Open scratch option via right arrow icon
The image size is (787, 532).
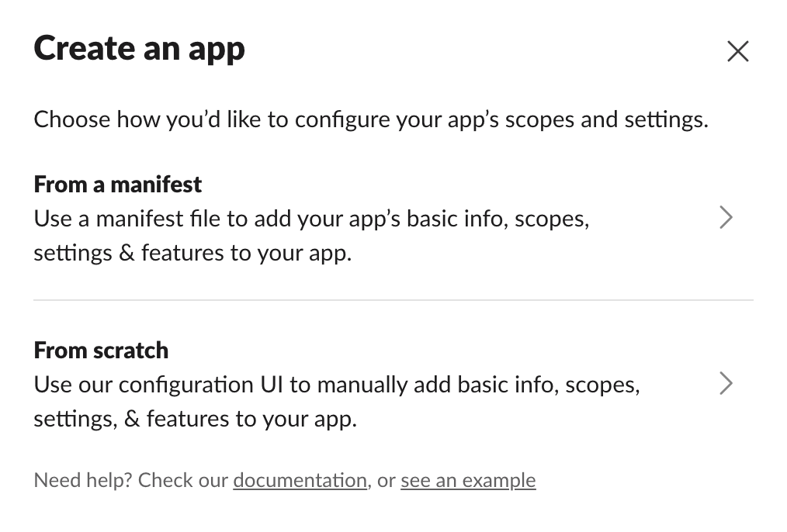pos(726,384)
